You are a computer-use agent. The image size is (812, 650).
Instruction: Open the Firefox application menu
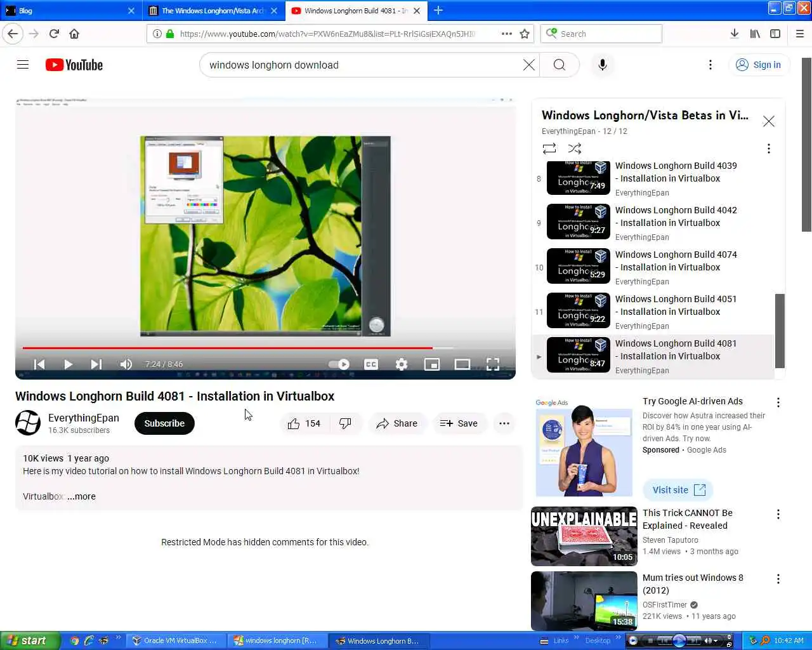point(800,34)
